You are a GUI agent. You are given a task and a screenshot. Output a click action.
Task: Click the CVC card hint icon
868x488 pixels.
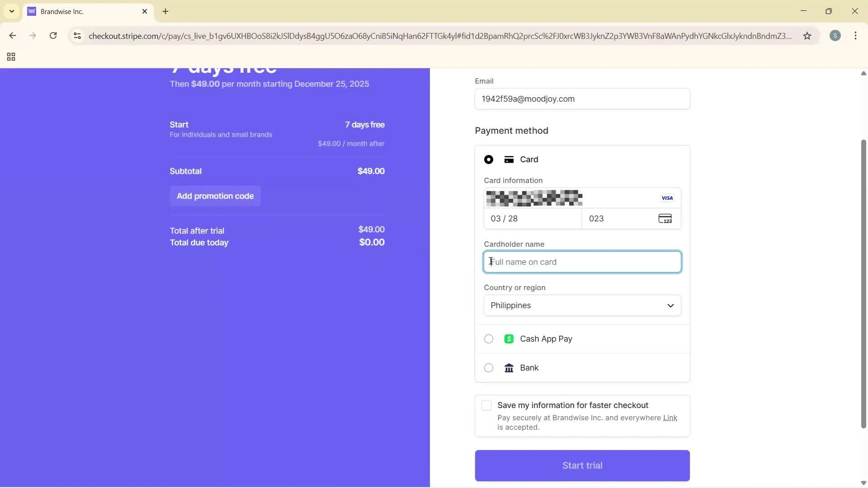(x=665, y=219)
